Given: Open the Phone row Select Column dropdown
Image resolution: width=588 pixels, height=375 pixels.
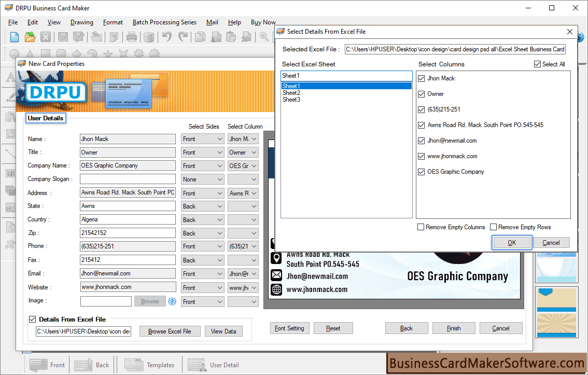Looking at the screenshot, I should coord(243,246).
